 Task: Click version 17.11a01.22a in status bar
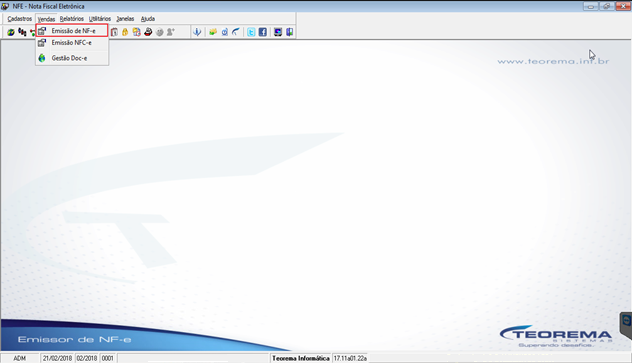350,358
